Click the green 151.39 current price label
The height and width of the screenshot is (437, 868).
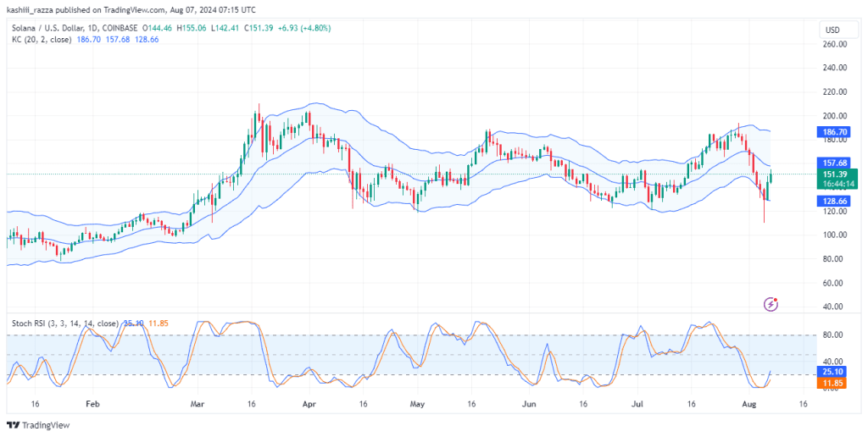[x=837, y=180]
